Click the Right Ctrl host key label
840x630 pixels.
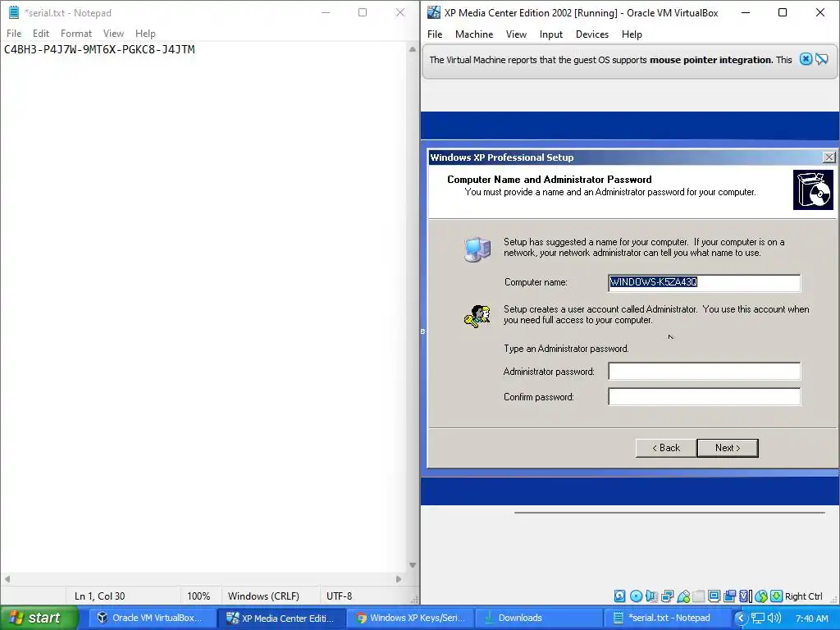(x=804, y=596)
